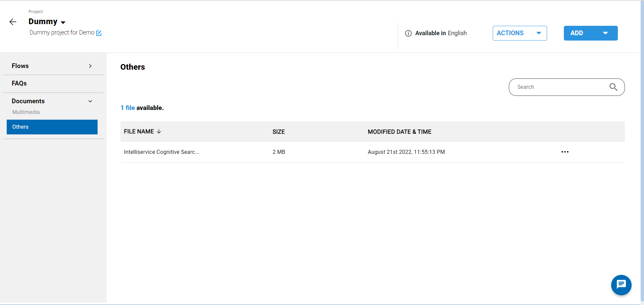Screen dimensions: 644x305
Task: Select Multimedia under Documents
Action: 26,112
